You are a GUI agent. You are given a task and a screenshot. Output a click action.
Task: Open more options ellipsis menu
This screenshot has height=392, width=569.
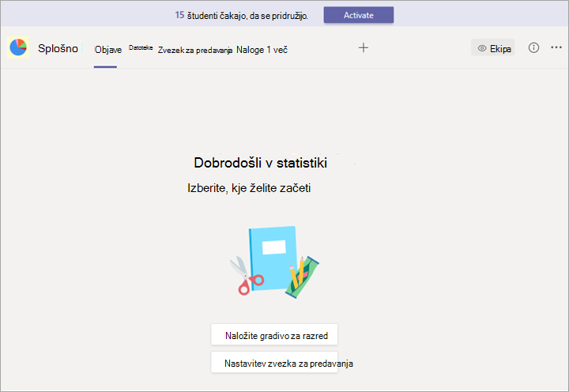[556, 47]
